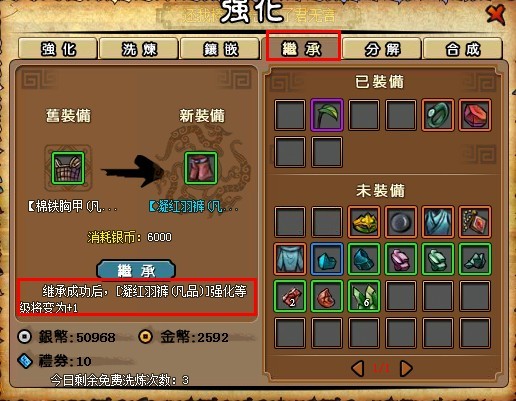Go to previous inventory page arrow
This screenshot has height=401, width=516.
coord(358,368)
